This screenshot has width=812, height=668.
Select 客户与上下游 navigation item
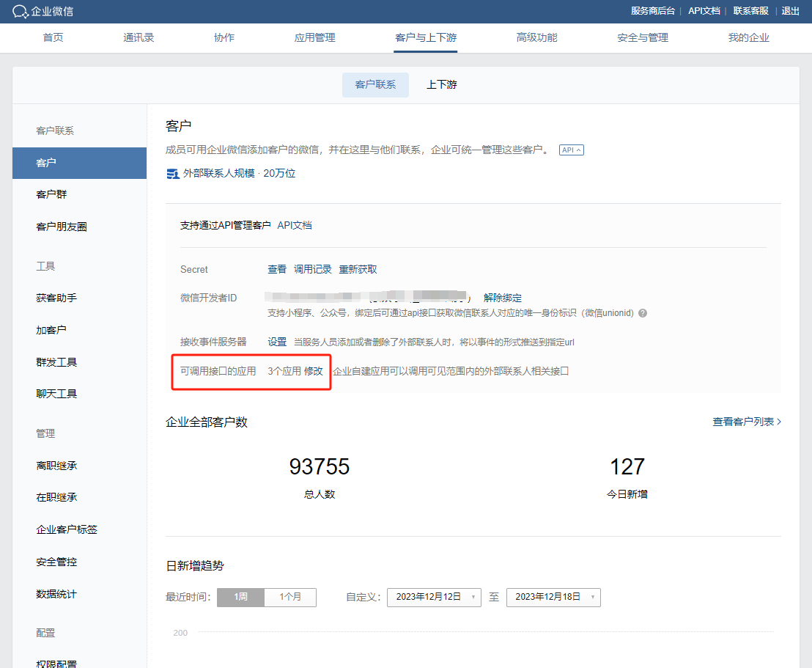coord(426,37)
